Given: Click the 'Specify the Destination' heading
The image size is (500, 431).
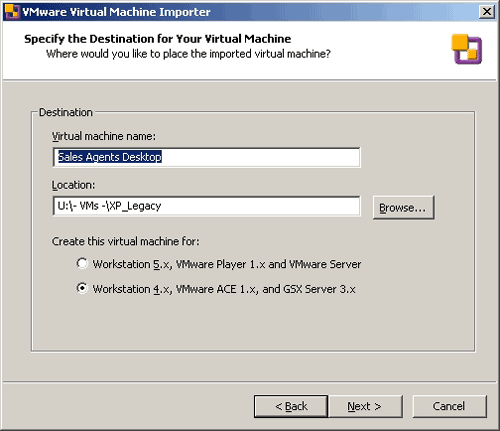Looking at the screenshot, I should click(158, 39).
